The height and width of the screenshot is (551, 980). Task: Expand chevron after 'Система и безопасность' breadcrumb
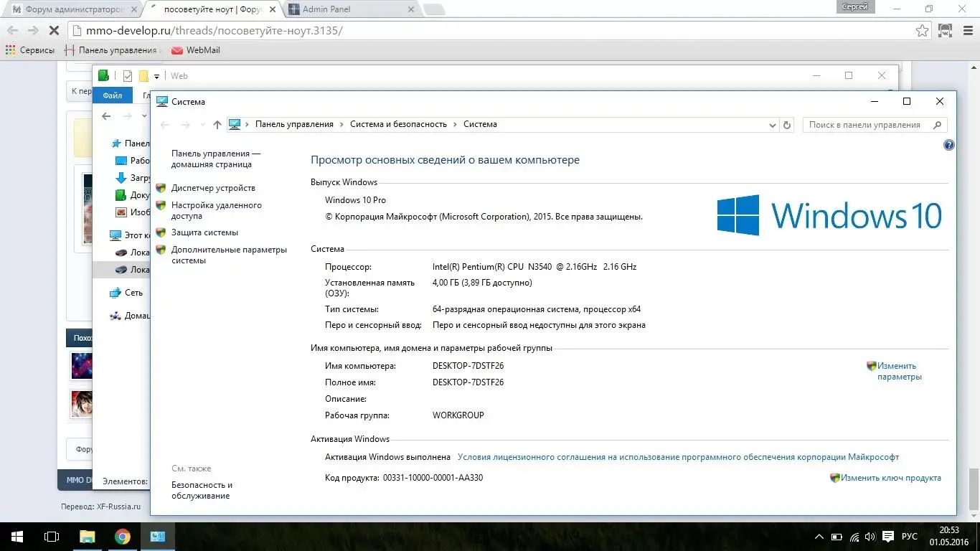[455, 124]
